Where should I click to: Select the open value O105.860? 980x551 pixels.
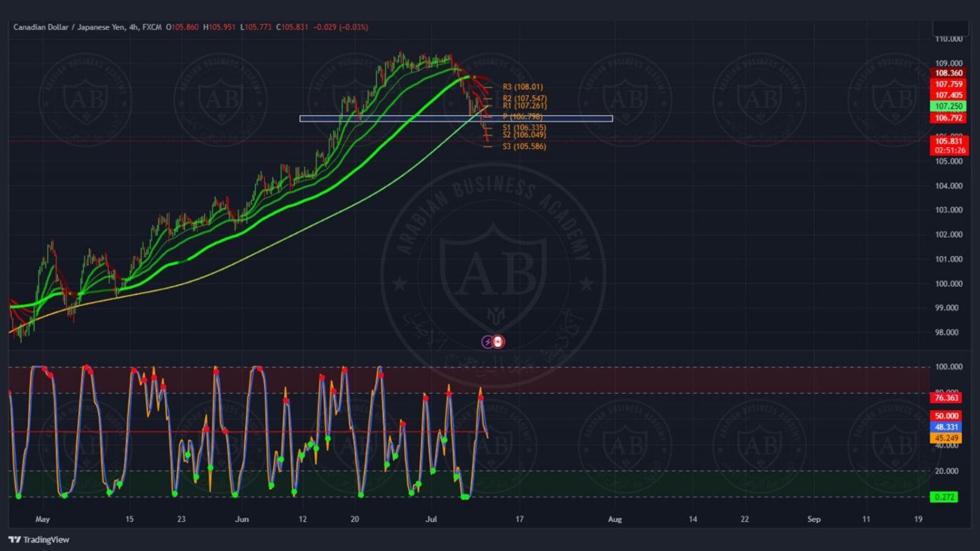[x=182, y=27]
